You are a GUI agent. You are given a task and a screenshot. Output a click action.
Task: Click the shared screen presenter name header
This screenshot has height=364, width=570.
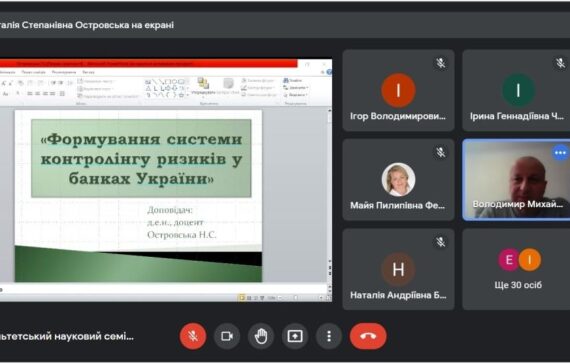click(87, 25)
